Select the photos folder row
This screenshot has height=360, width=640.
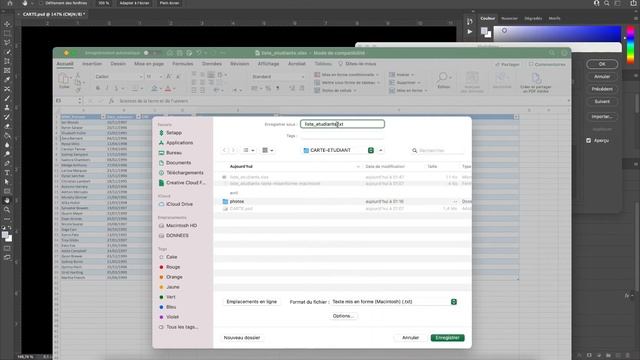click(x=342, y=202)
